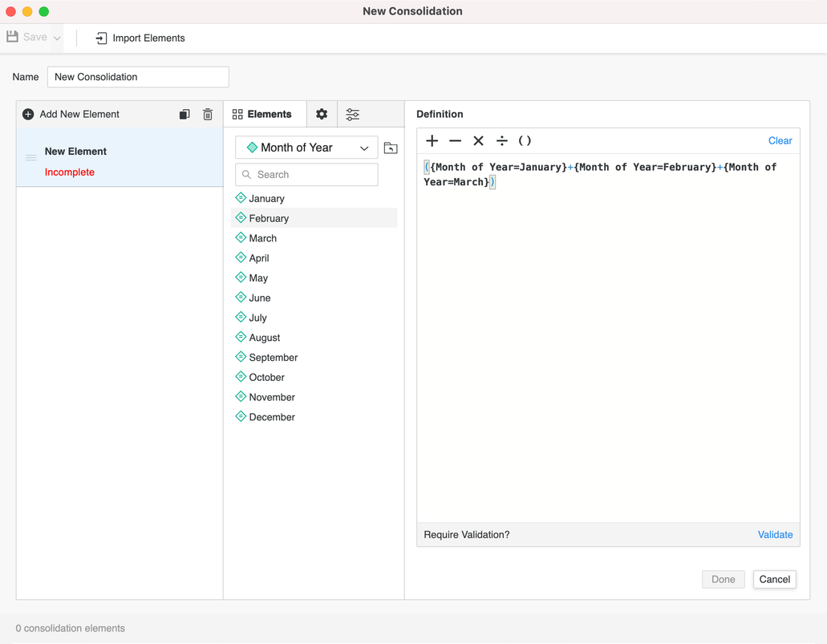Insert the division operator

point(501,141)
